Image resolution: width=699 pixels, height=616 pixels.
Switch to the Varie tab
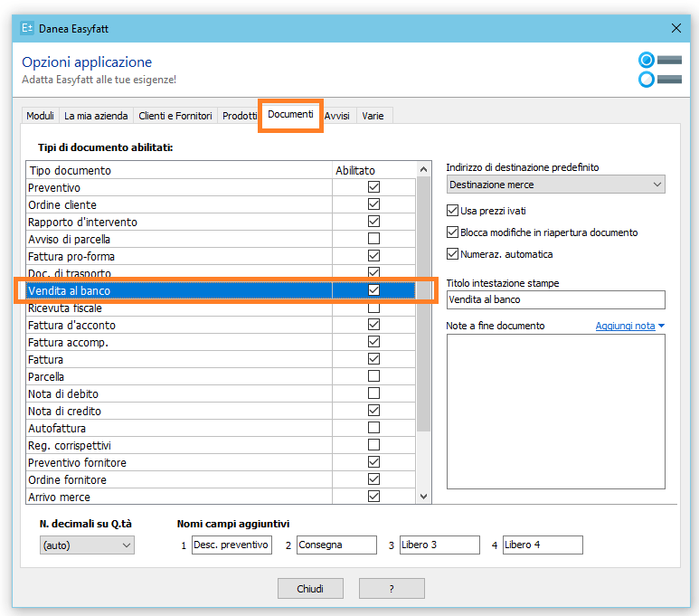coord(373,116)
